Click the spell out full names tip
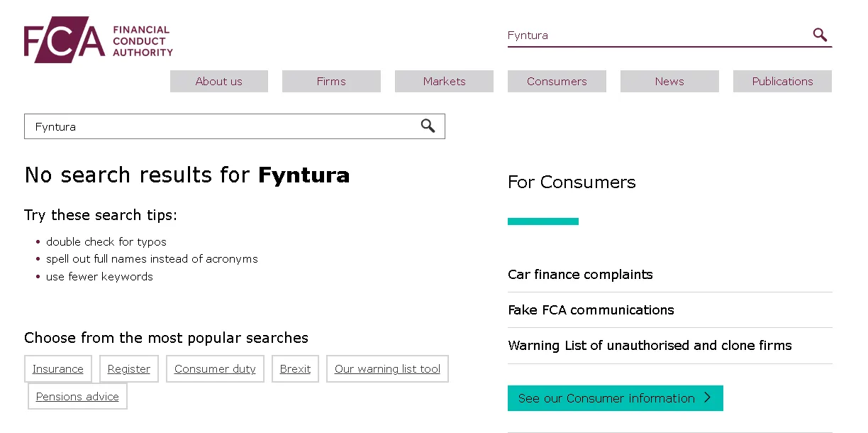 (152, 259)
